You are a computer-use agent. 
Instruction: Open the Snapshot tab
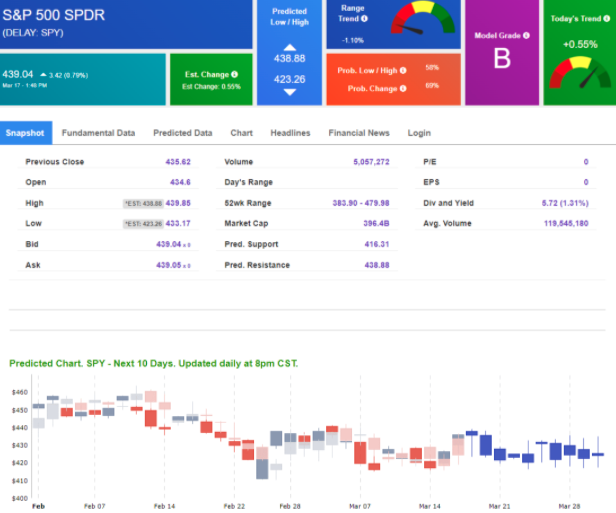(25, 133)
